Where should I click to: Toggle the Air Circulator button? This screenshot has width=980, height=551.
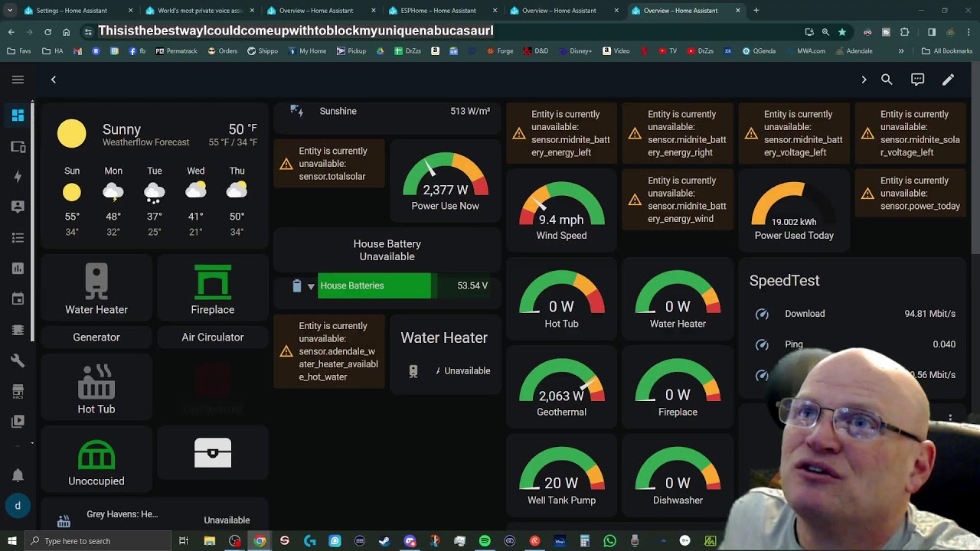click(x=213, y=337)
